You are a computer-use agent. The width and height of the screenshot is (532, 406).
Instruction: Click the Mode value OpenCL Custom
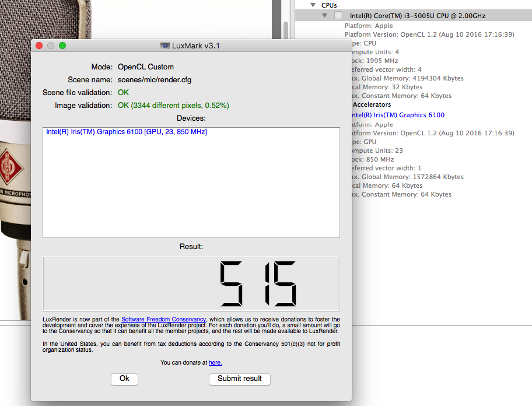[x=146, y=67]
